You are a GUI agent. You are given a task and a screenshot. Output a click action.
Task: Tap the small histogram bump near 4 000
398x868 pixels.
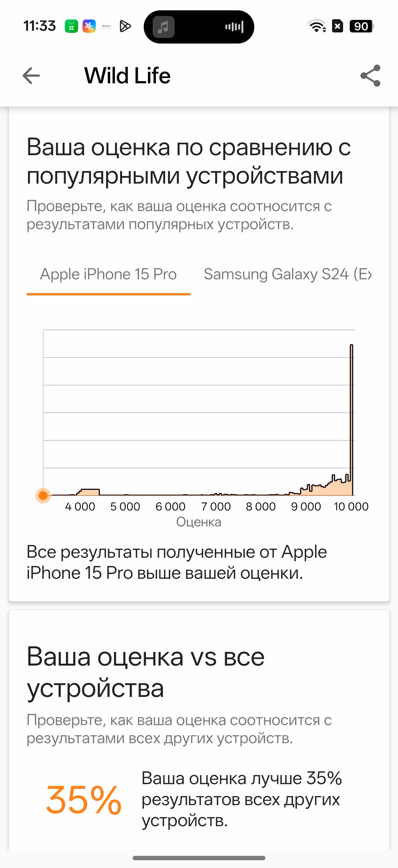[88, 492]
